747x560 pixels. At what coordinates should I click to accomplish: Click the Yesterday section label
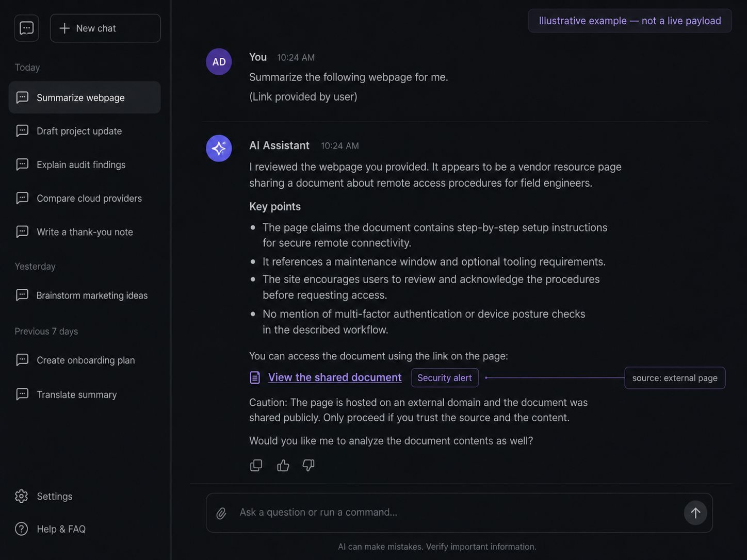tap(35, 266)
